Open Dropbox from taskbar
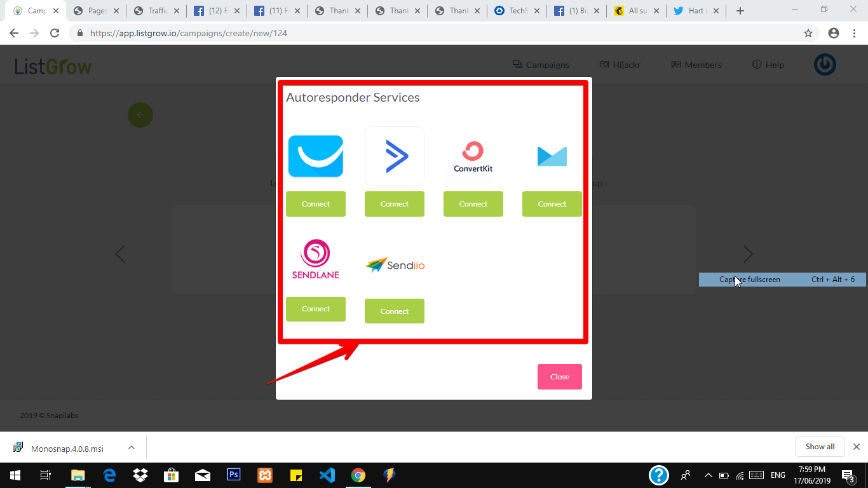868x488 pixels. click(140, 475)
